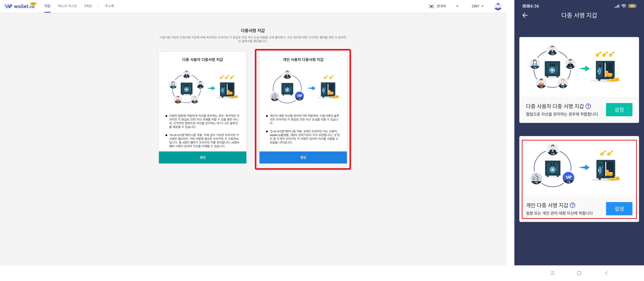Viewport: 644px width, 281px height.
Task: Switch to the 지갑 tab
Action: pos(47,6)
